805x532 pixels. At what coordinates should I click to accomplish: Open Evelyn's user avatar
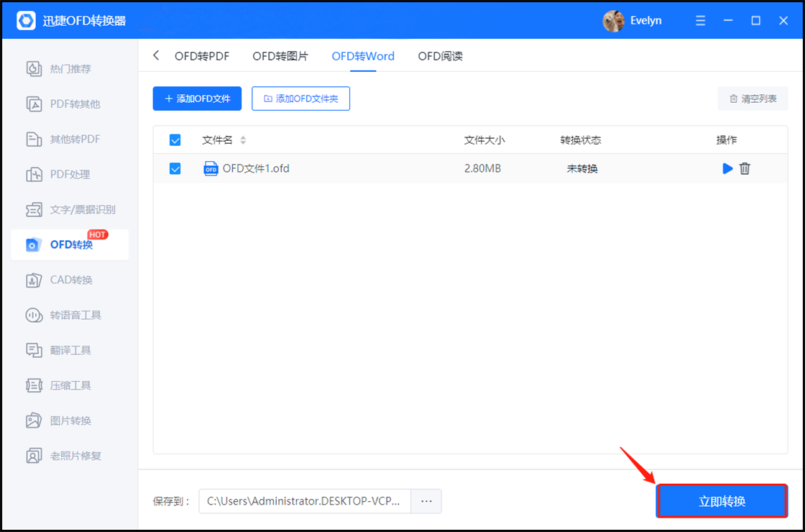tap(614, 21)
